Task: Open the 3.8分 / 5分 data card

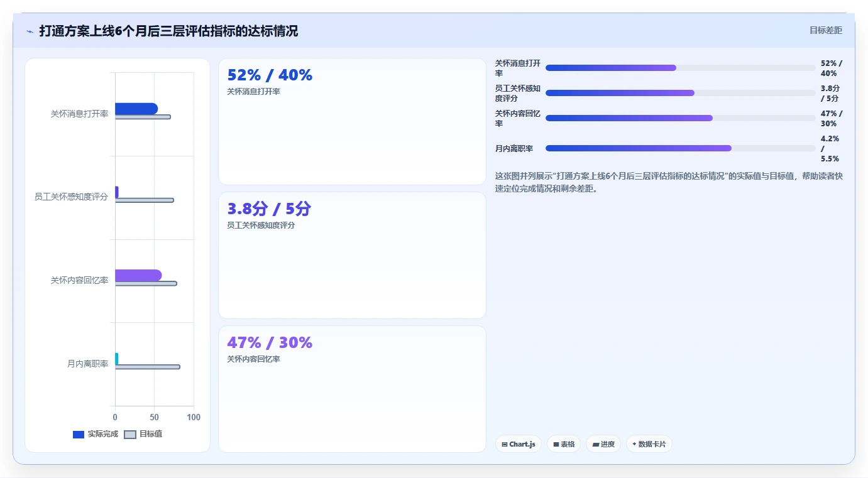Action: tap(352, 256)
